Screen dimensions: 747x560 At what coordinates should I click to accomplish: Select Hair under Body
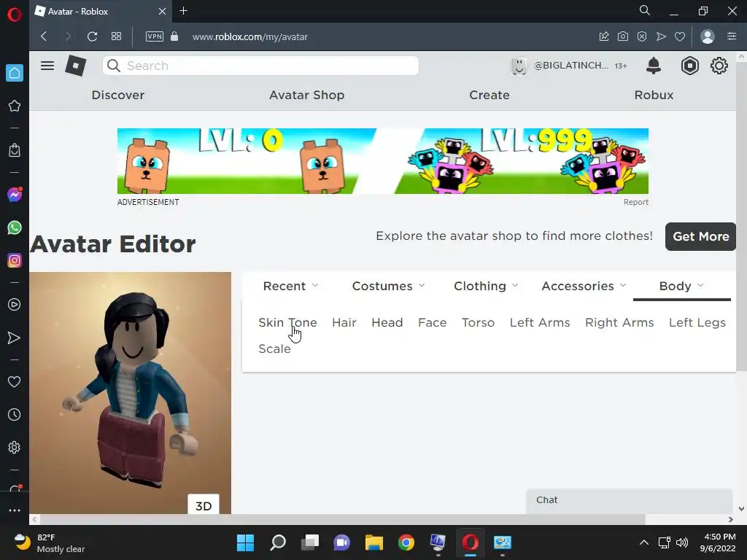click(x=344, y=322)
